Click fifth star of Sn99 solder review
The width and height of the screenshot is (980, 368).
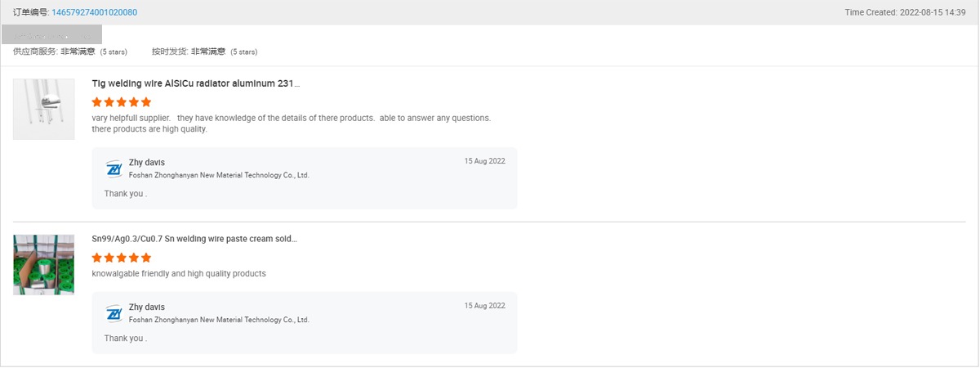pos(146,258)
